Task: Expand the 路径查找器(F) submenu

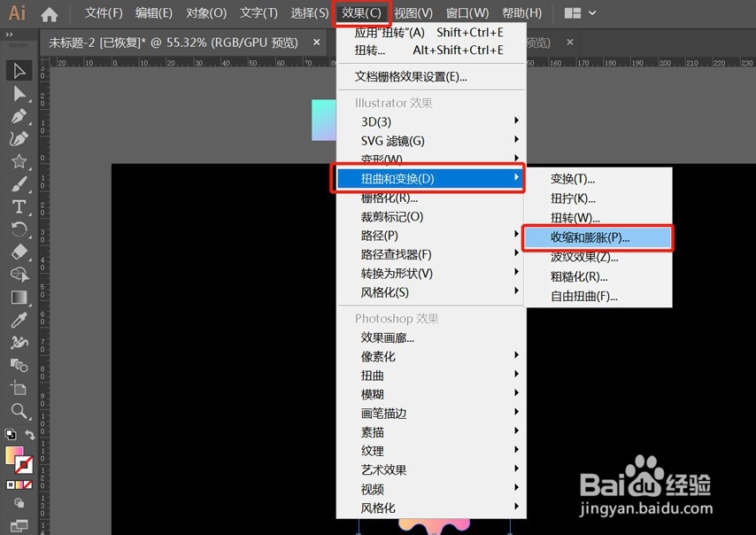Action: [x=430, y=254]
